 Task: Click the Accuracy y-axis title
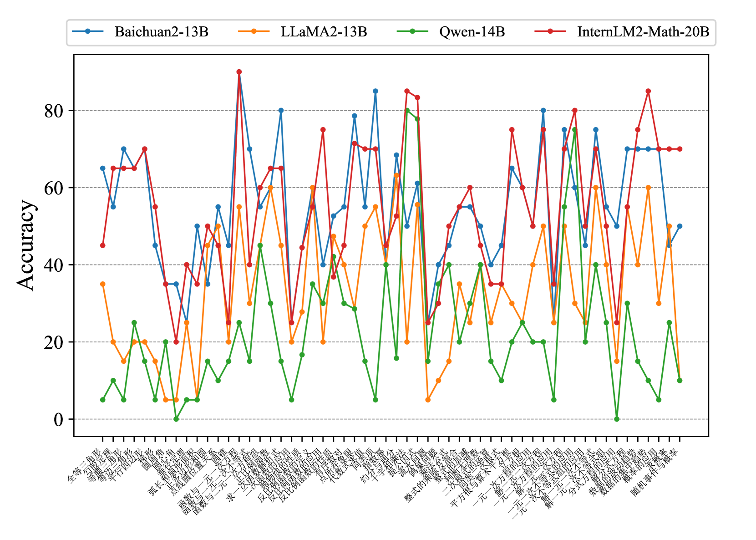[x=26, y=245]
